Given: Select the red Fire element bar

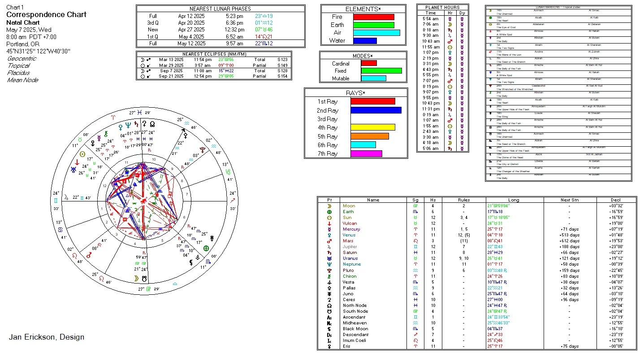Looking at the screenshot, I should point(374,17).
